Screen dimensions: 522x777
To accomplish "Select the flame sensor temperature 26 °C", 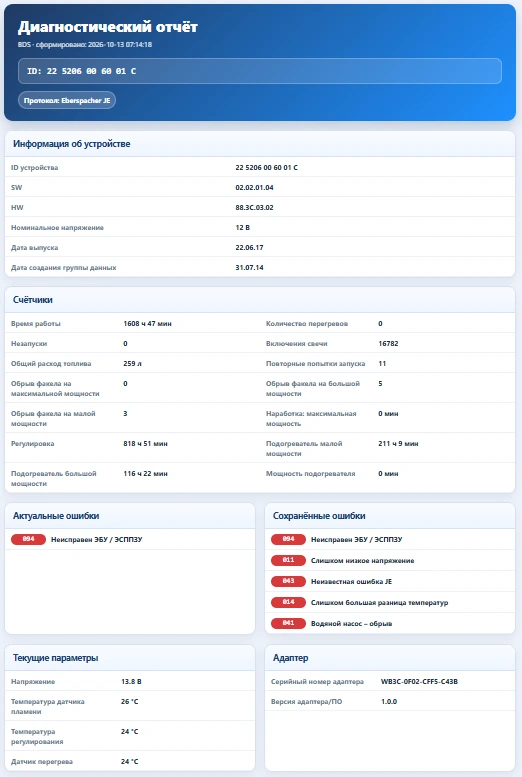I will [x=130, y=702].
